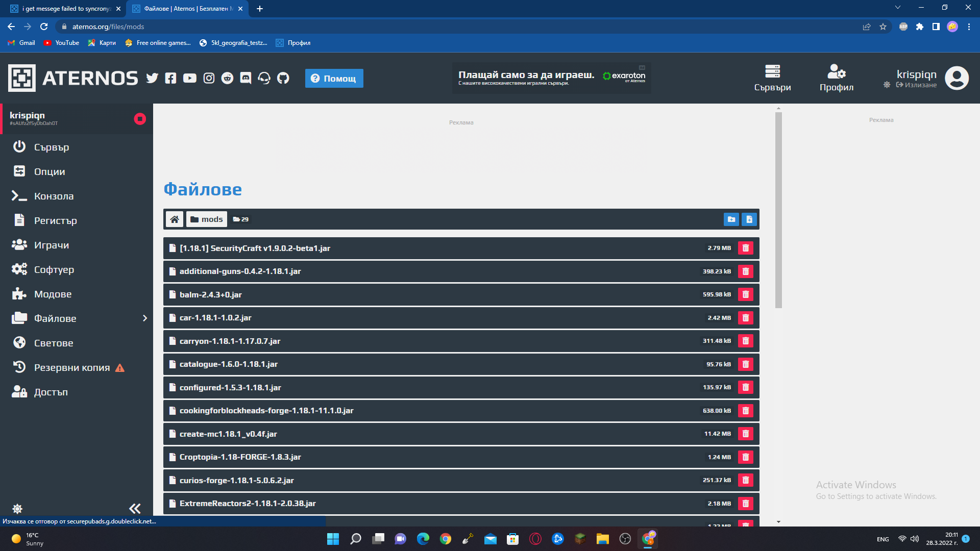Screen dimensions: 980x551
Task: Open the Достъп sidebar page
Action: pyautogui.click(x=77, y=392)
